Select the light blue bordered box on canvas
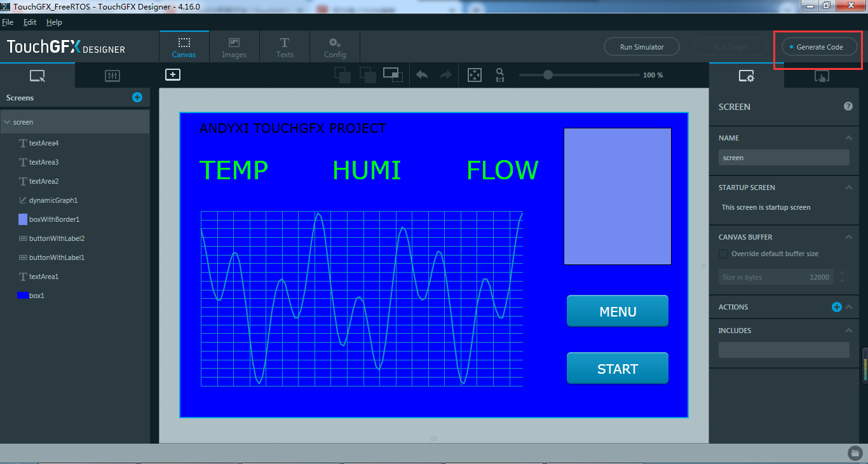Screen dimensions: 868x464 tap(618, 196)
